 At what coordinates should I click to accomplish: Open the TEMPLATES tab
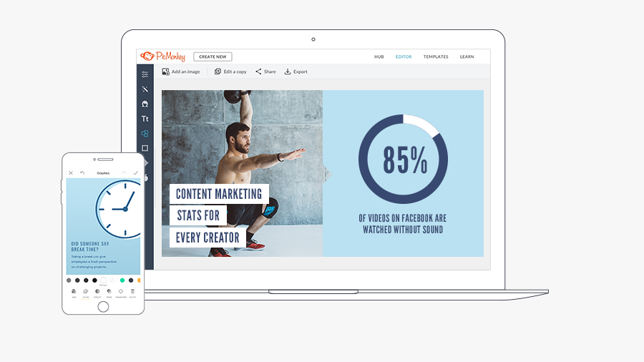click(x=436, y=57)
